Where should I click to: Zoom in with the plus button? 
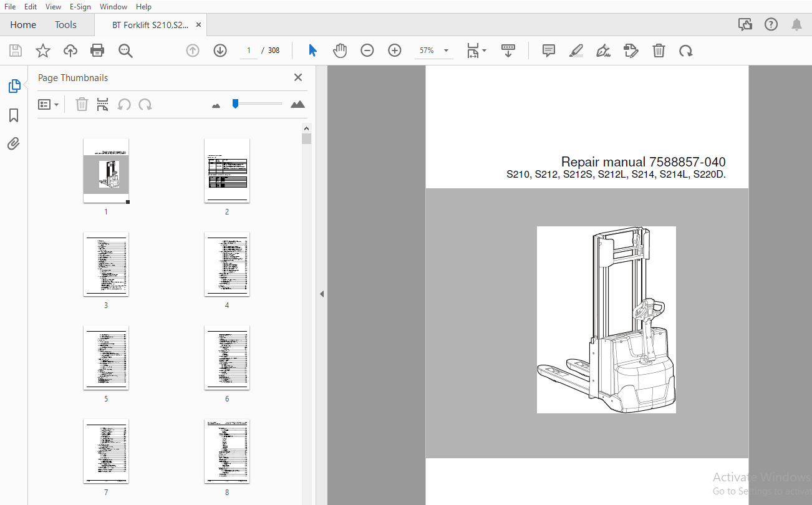tap(395, 50)
